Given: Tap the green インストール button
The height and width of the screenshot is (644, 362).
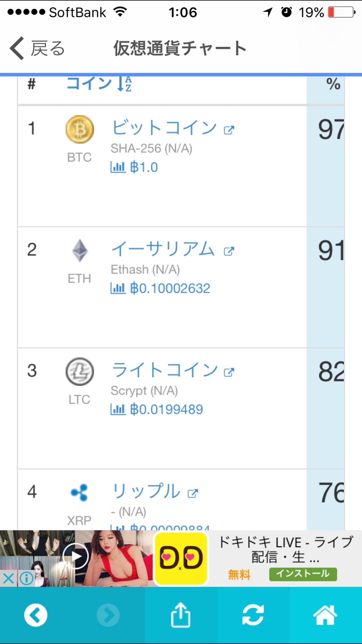Looking at the screenshot, I should pyautogui.click(x=303, y=574).
